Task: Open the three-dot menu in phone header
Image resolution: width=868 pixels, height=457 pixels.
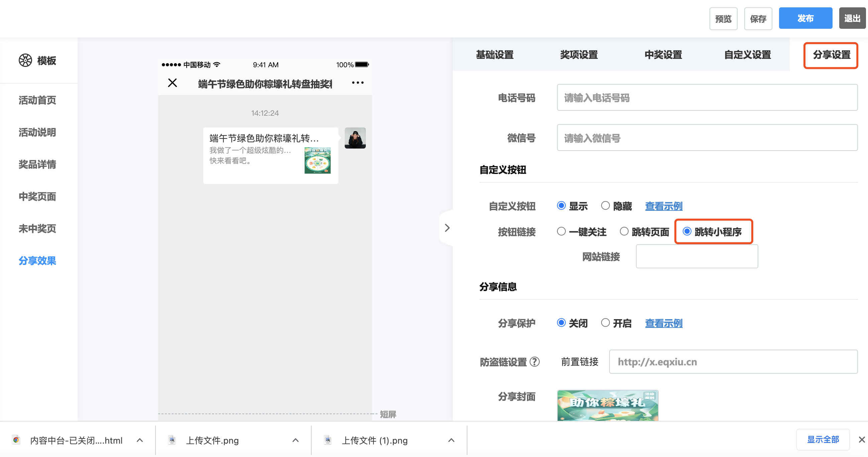Action: click(357, 83)
